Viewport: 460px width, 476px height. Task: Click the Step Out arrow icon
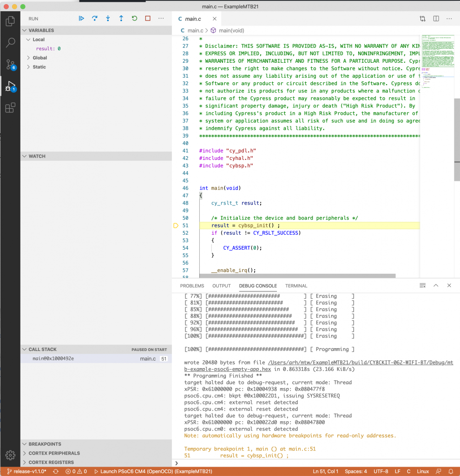pyautogui.click(x=121, y=19)
